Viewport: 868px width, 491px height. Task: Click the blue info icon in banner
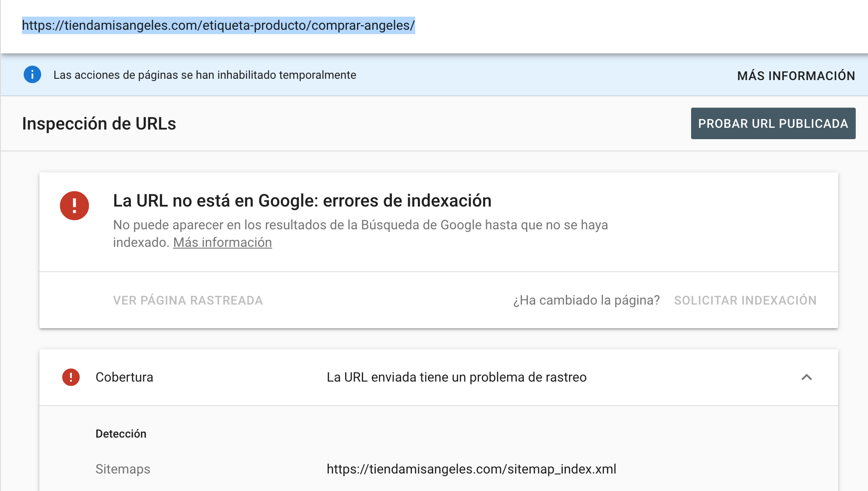pos(32,75)
